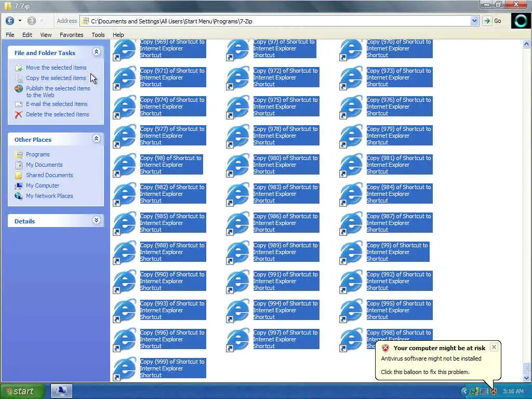The image size is (532, 399).
Task: Select Copy (975) Internet Explorer shortcut icon
Action: [x=237, y=107]
